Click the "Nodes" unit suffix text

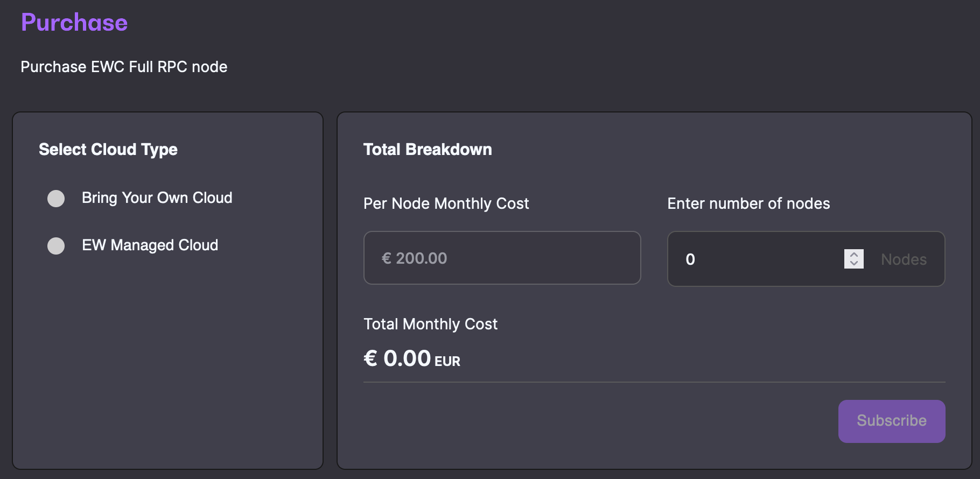(x=904, y=259)
